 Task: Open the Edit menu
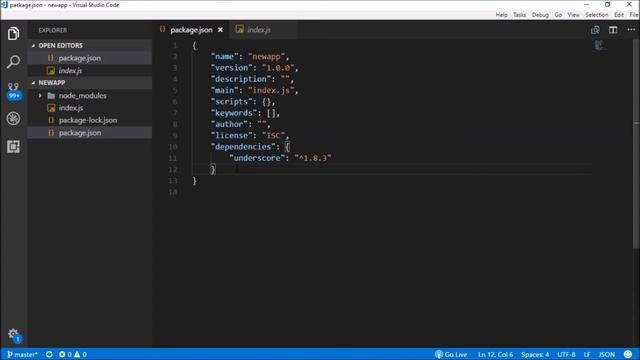click(619, 15)
